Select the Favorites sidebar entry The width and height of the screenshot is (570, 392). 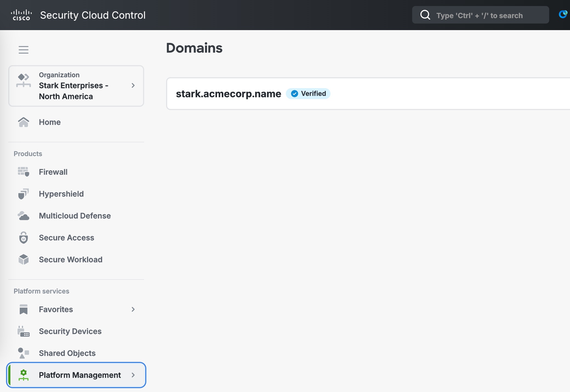56,309
